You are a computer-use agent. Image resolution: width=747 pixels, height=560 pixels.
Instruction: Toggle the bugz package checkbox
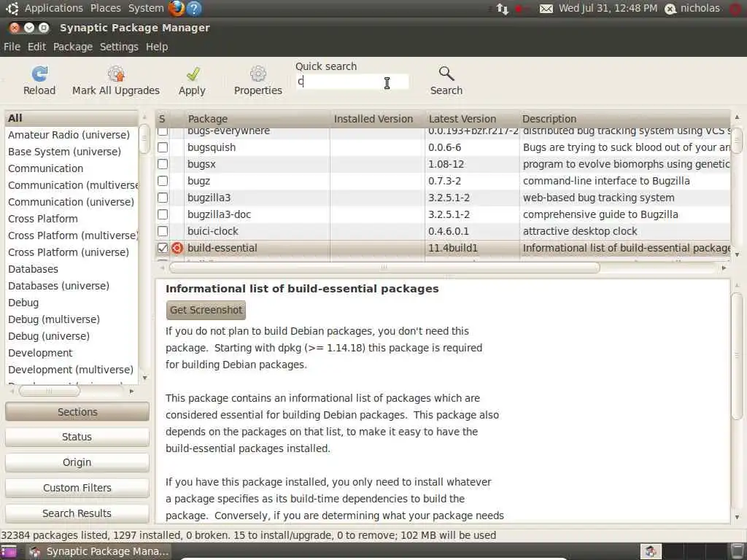click(x=163, y=181)
